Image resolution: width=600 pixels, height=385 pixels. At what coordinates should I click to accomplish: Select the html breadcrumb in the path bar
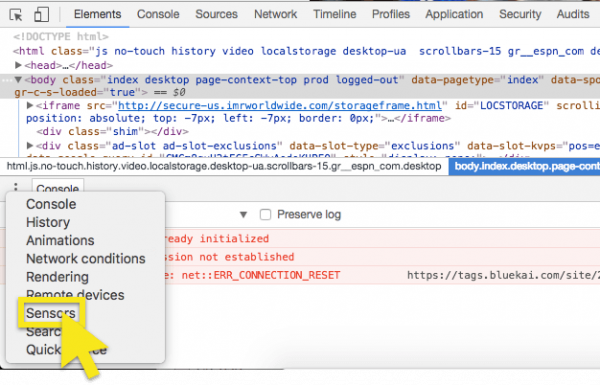coord(224,166)
